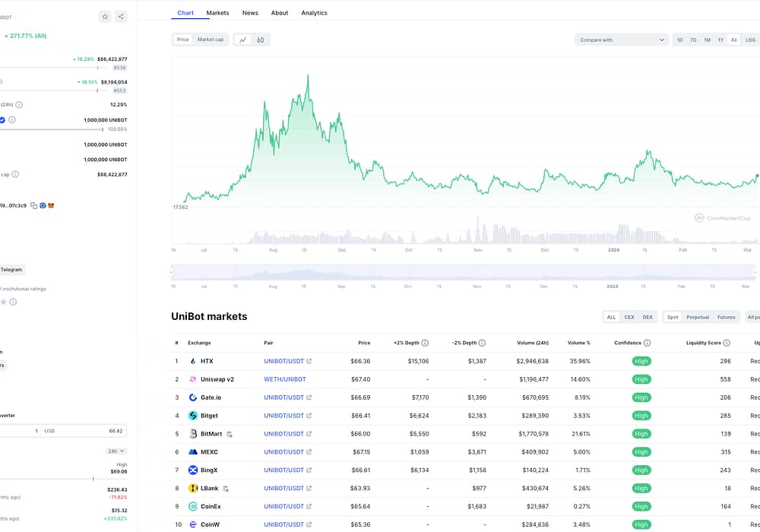The height and width of the screenshot is (532, 760).
Task: Enable LOG scale on chart
Action: pos(750,40)
